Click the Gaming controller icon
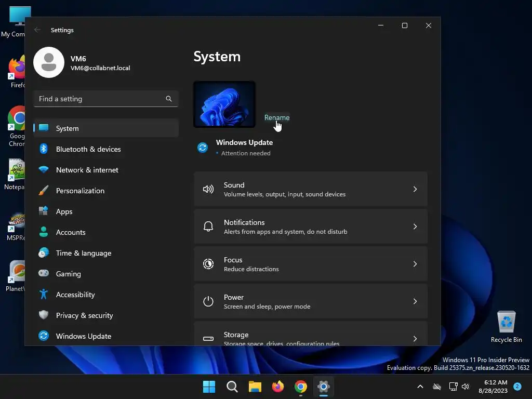 point(44,273)
